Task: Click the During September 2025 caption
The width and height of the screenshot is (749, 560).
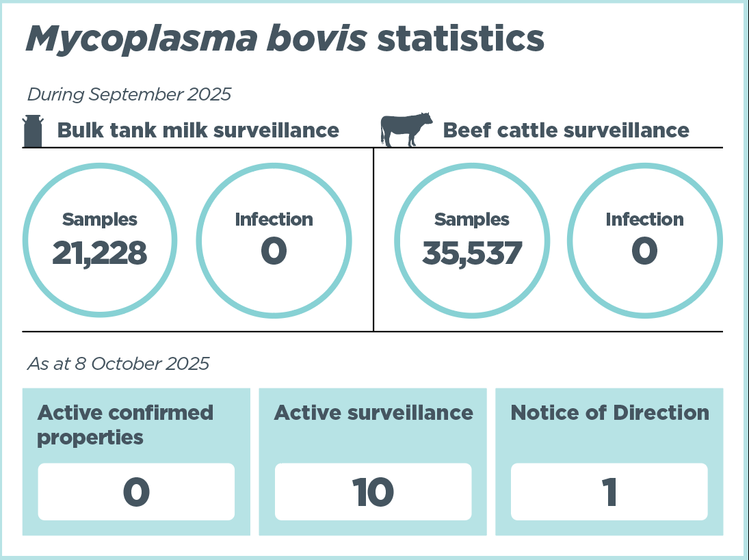Action: pos(129,94)
